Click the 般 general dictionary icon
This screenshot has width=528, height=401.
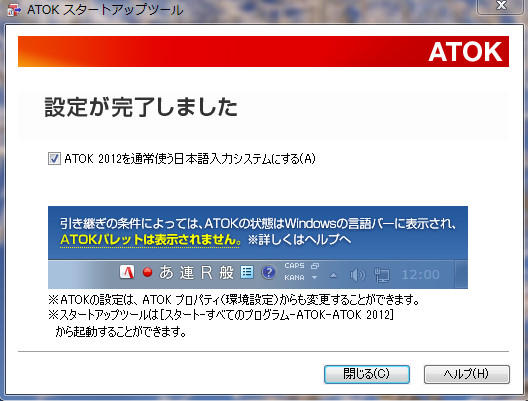(226, 272)
